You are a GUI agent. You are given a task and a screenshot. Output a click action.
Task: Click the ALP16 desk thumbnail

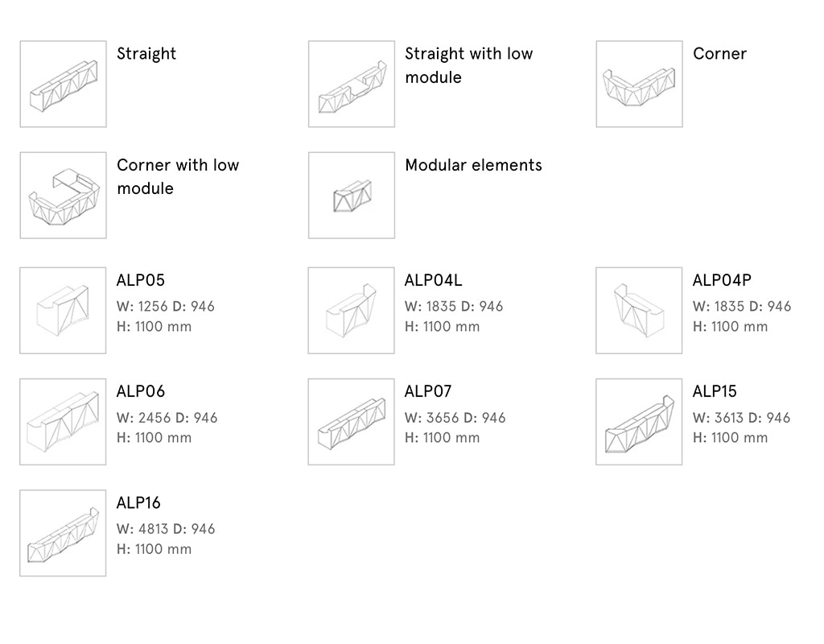63,533
